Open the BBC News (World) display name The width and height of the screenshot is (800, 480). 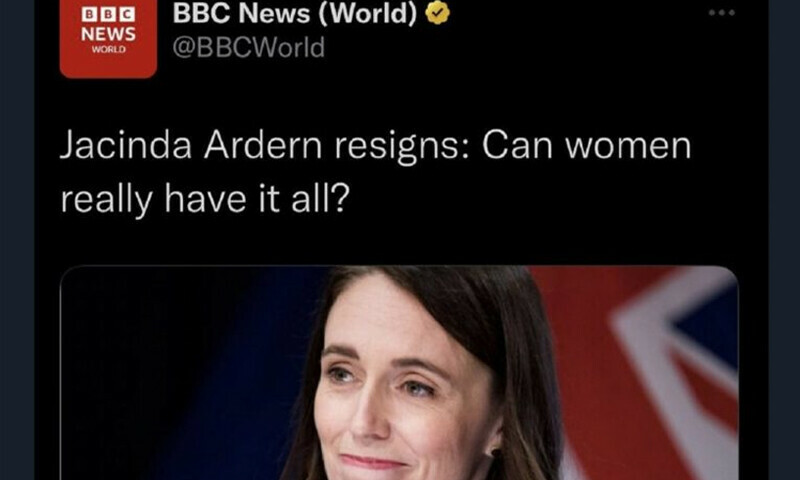click(295, 13)
